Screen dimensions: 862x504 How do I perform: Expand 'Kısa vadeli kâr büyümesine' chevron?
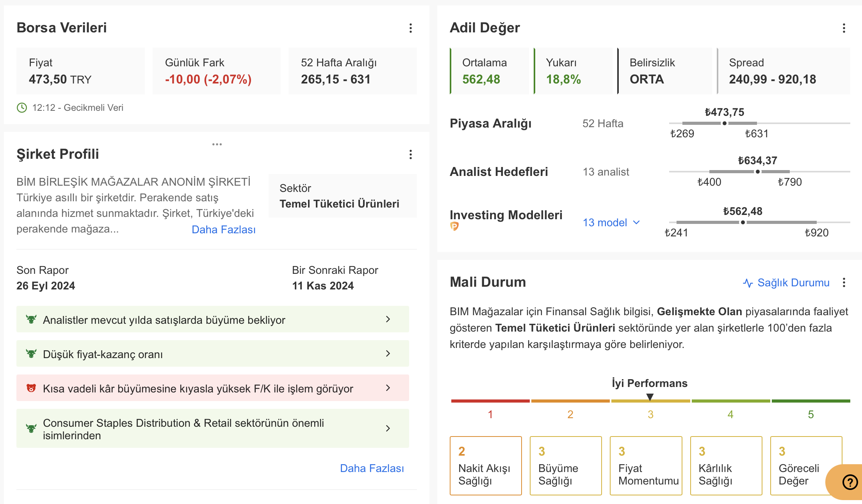point(388,388)
